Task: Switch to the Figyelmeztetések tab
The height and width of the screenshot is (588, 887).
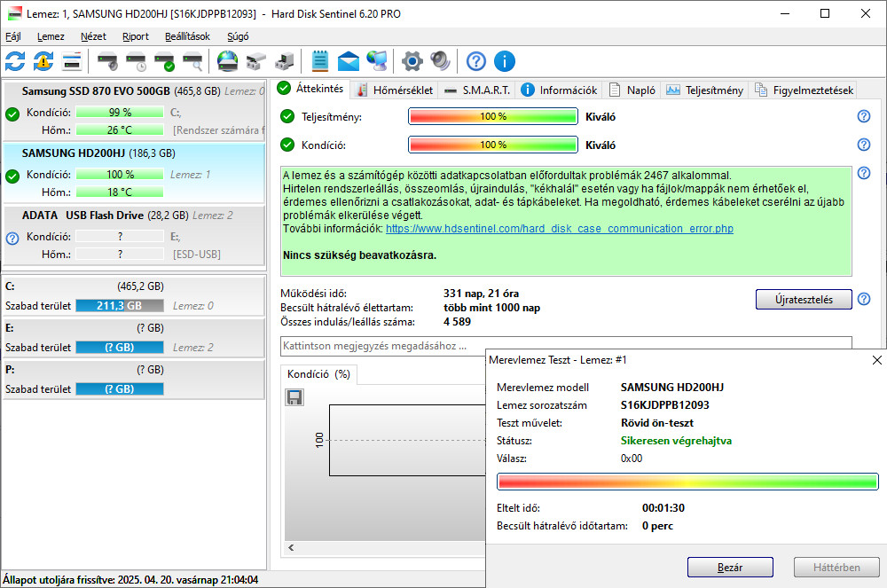Action: click(804, 90)
